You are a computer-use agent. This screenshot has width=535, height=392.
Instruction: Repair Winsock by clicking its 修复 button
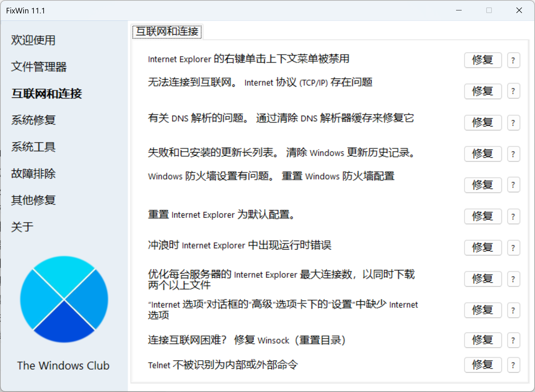pyautogui.click(x=483, y=340)
